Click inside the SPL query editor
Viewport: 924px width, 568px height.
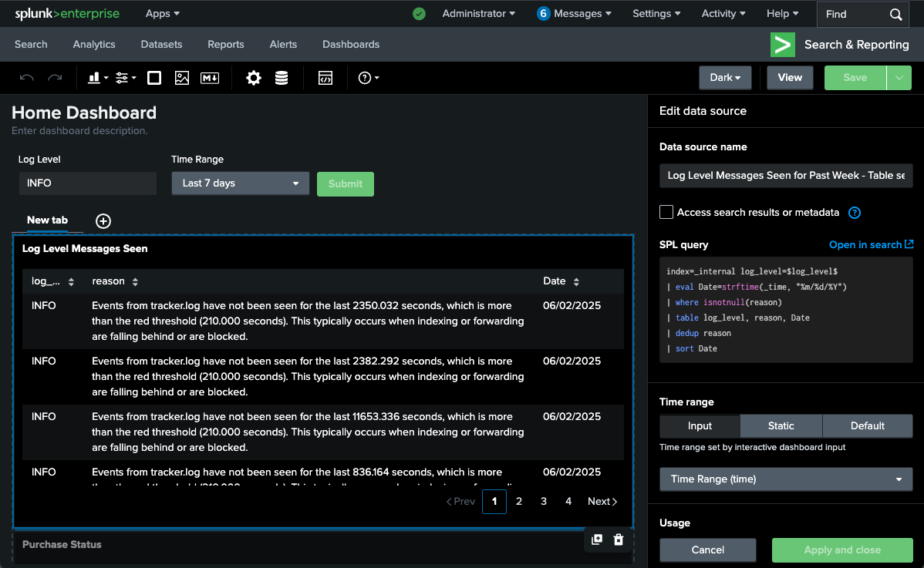point(786,310)
